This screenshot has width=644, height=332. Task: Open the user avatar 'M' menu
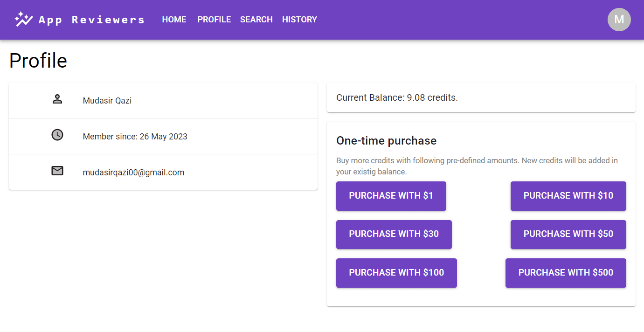tap(619, 20)
